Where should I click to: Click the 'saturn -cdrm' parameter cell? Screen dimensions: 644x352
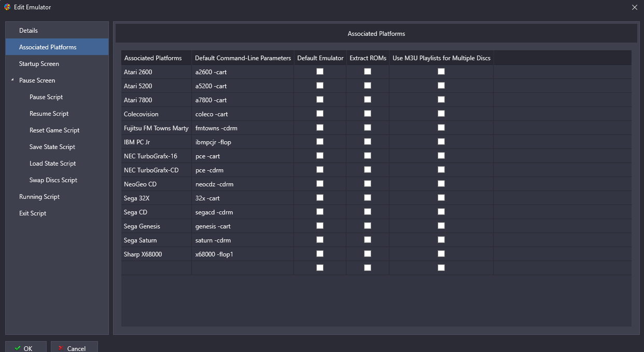coord(243,240)
